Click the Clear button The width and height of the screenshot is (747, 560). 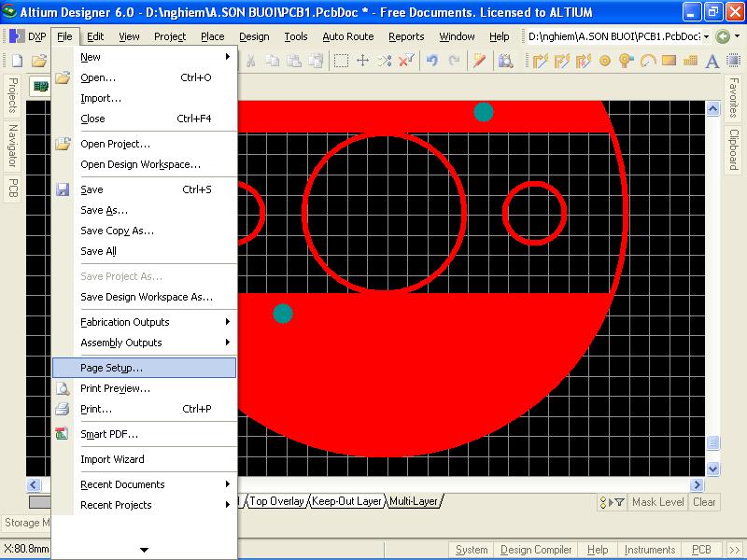pyautogui.click(x=704, y=502)
